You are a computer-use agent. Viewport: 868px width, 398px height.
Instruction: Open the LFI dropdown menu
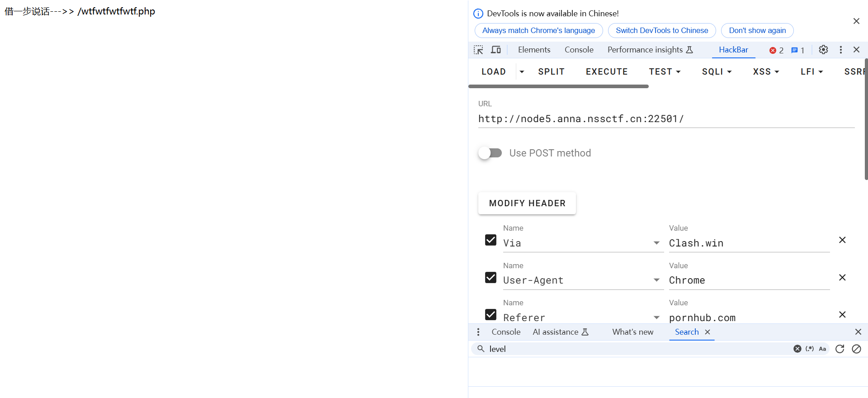tap(811, 71)
